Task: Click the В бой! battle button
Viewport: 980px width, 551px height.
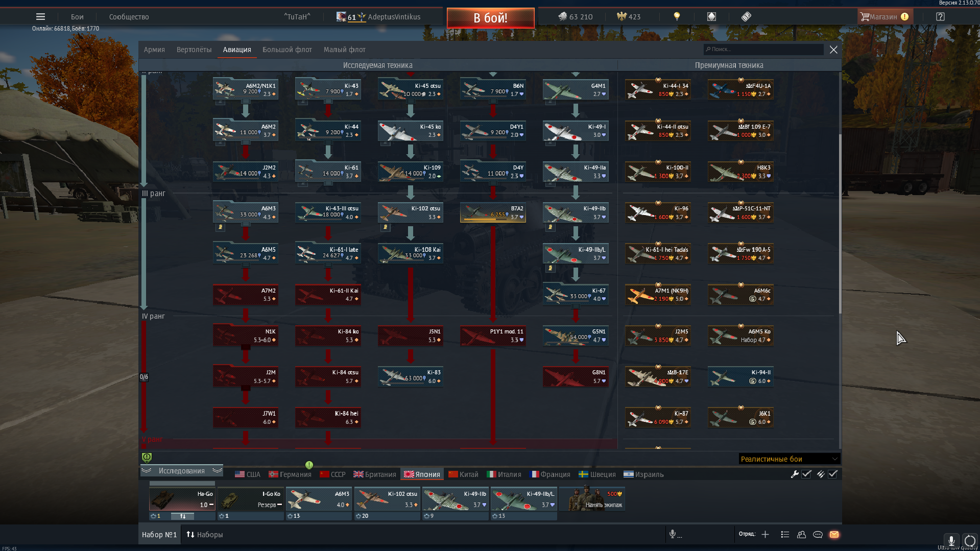Action: pos(490,18)
